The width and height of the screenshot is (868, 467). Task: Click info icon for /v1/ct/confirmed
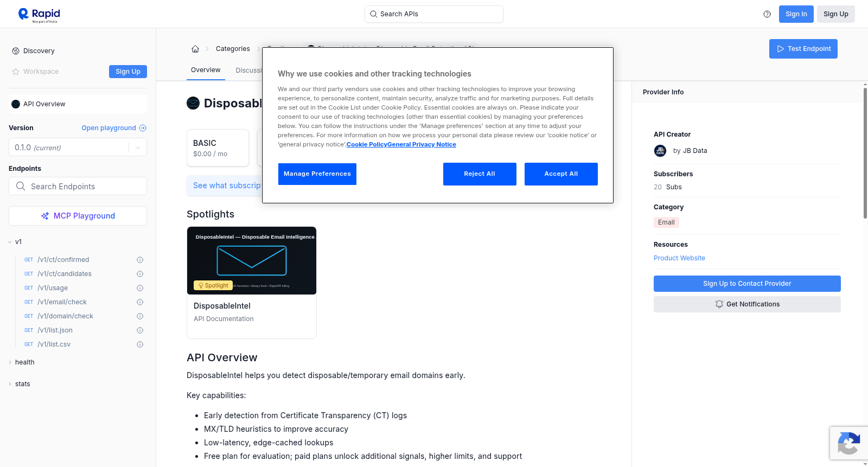tap(140, 260)
